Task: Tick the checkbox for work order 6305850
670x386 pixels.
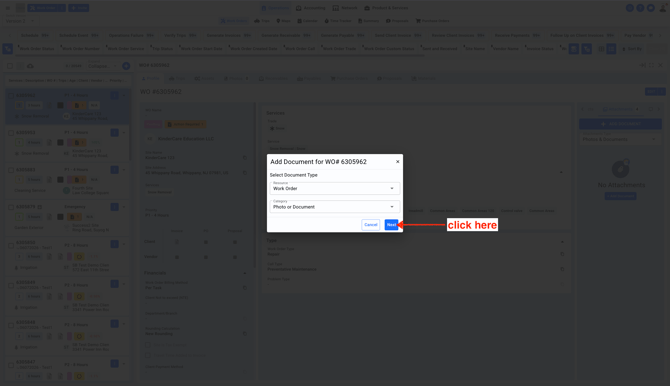Action: pyautogui.click(x=11, y=245)
